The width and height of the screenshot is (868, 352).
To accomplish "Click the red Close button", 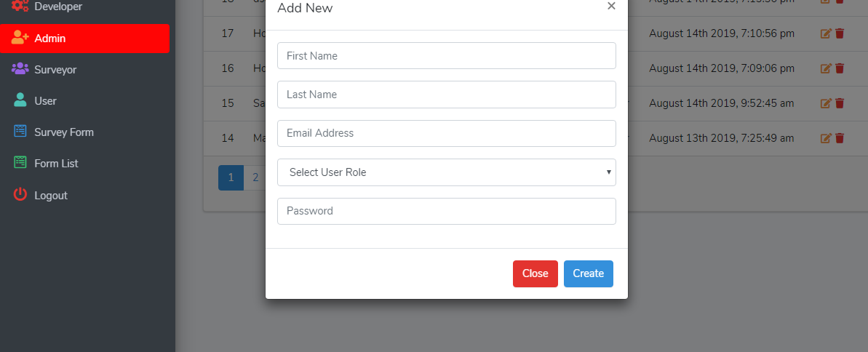I will click(535, 273).
